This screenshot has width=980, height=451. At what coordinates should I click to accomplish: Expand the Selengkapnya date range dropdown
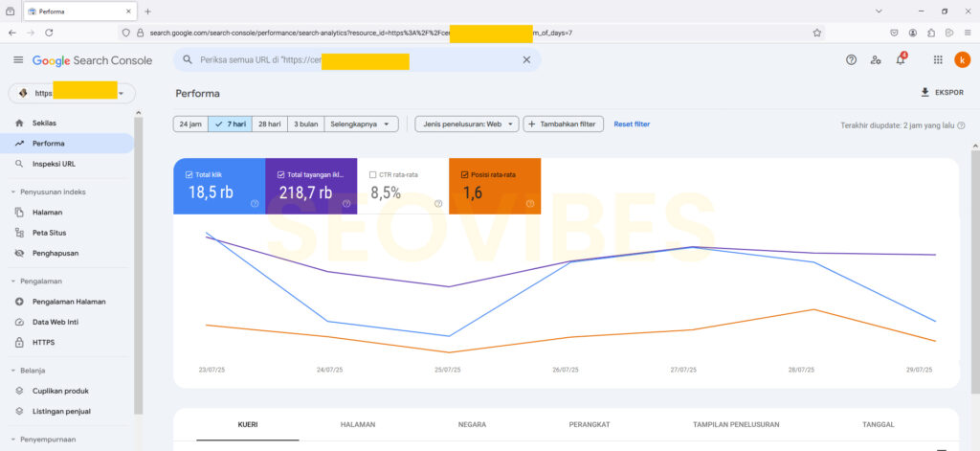pos(362,124)
